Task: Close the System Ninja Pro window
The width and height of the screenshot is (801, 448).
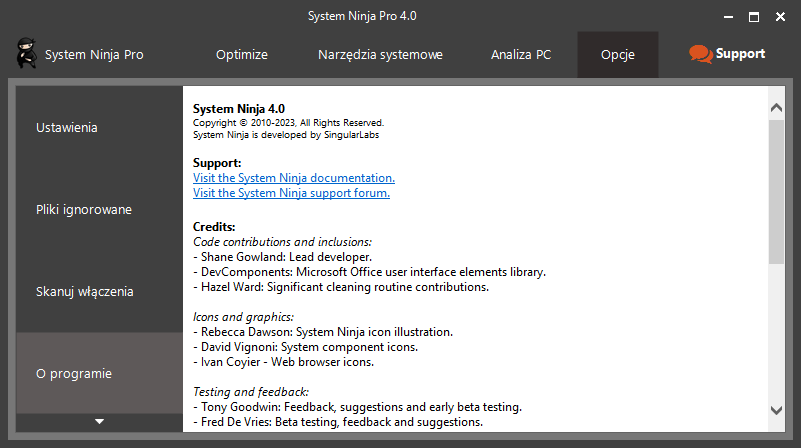Action: tap(780, 17)
